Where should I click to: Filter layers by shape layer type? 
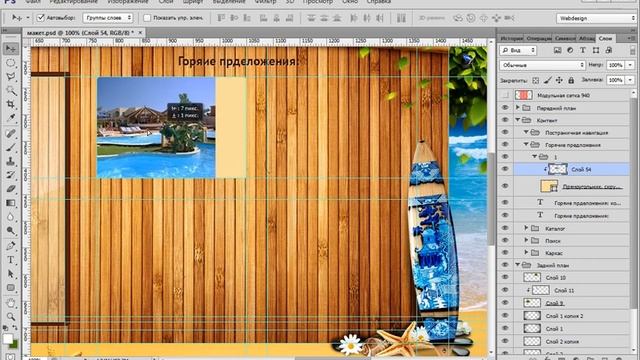point(596,50)
